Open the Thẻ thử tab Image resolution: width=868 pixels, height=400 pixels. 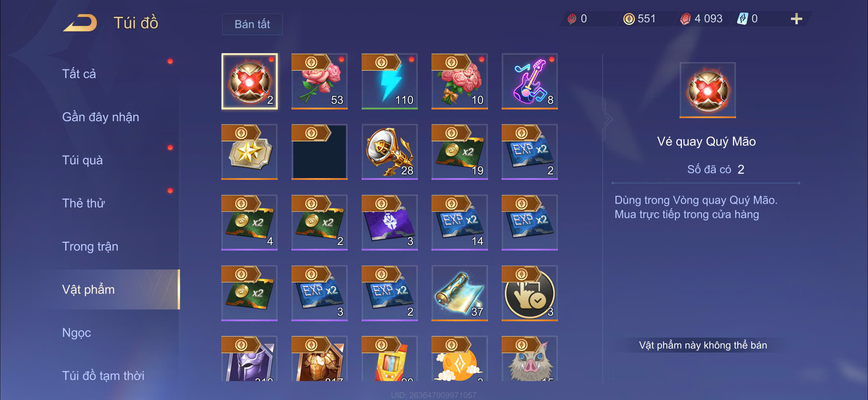click(83, 203)
